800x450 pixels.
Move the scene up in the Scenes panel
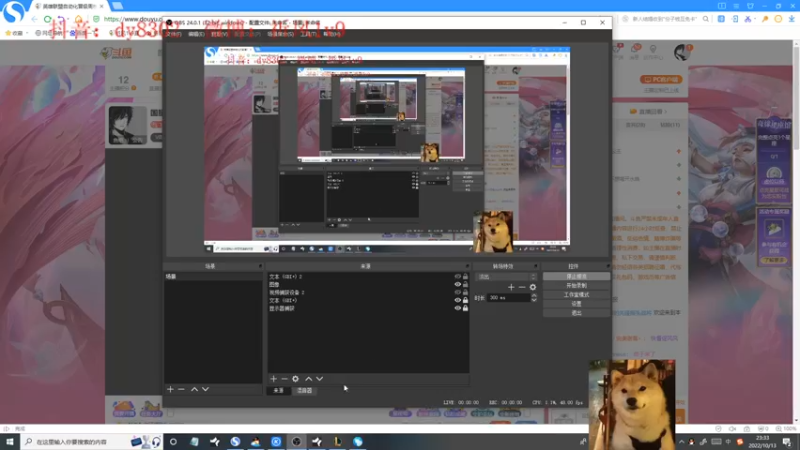[194, 389]
